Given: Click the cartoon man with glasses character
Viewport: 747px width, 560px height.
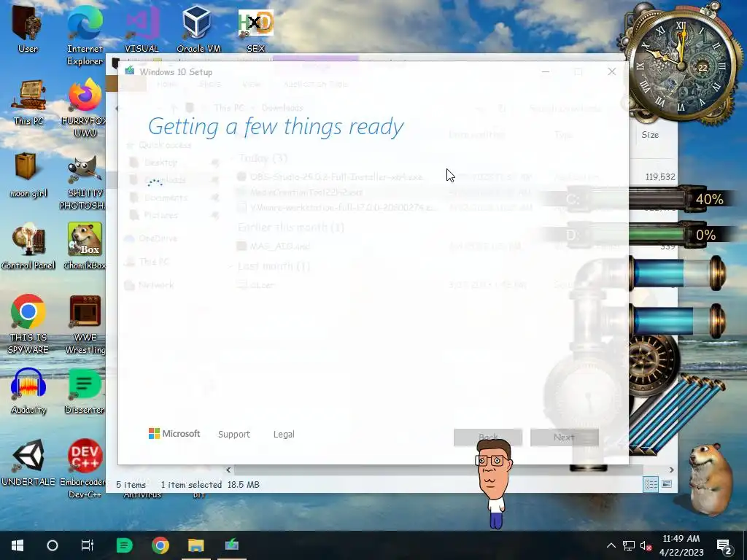Looking at the screenshot, I should click(494, 484).
